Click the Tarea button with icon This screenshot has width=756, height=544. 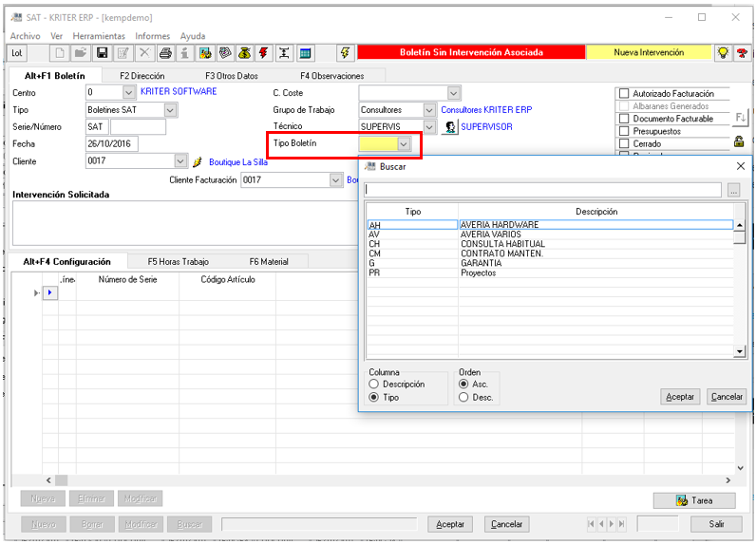[694, 500]
